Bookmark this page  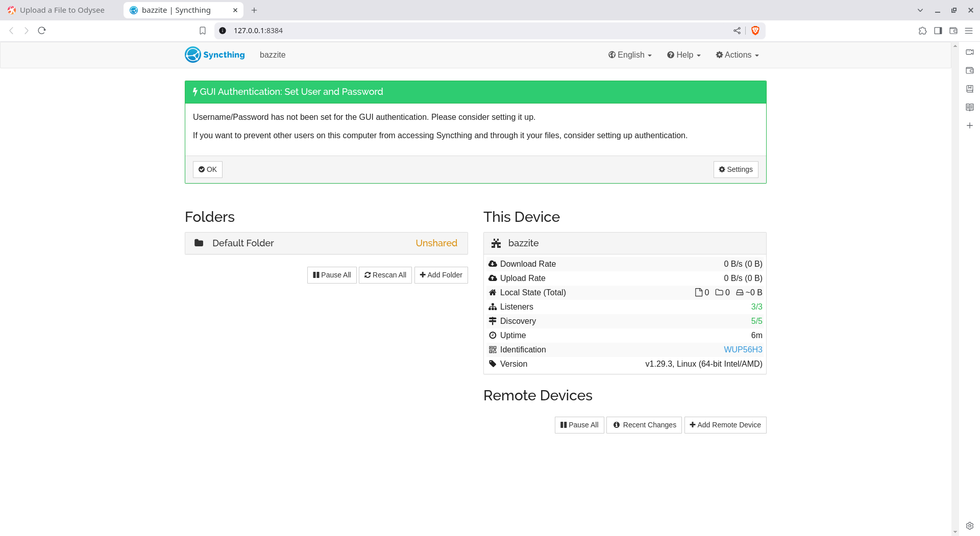click(x=203, y=31)
